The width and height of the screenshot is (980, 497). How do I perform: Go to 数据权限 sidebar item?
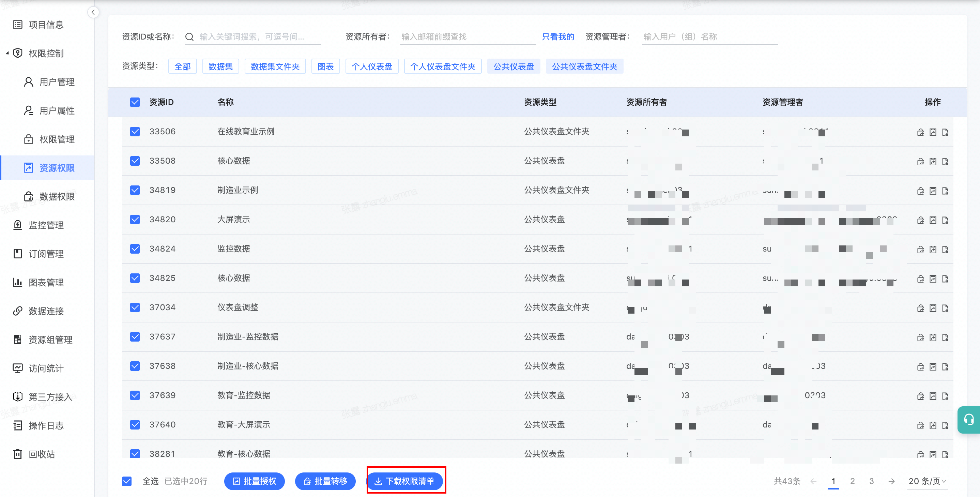[x=57, y=197]
